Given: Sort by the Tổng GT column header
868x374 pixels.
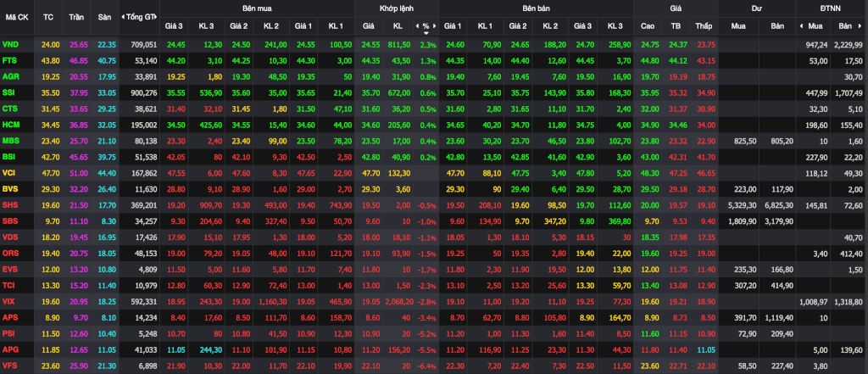Looking at the screenshot, I should (x=141, y=17).
